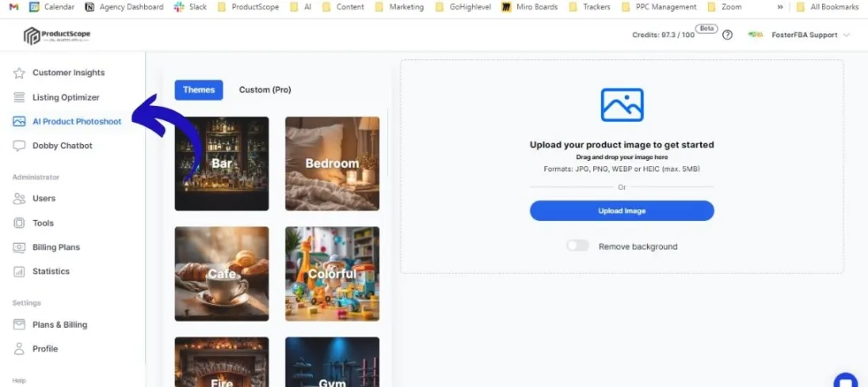Open All Bookmarks folder
Screen dimensions: 868x387
[x=828, y=7]
